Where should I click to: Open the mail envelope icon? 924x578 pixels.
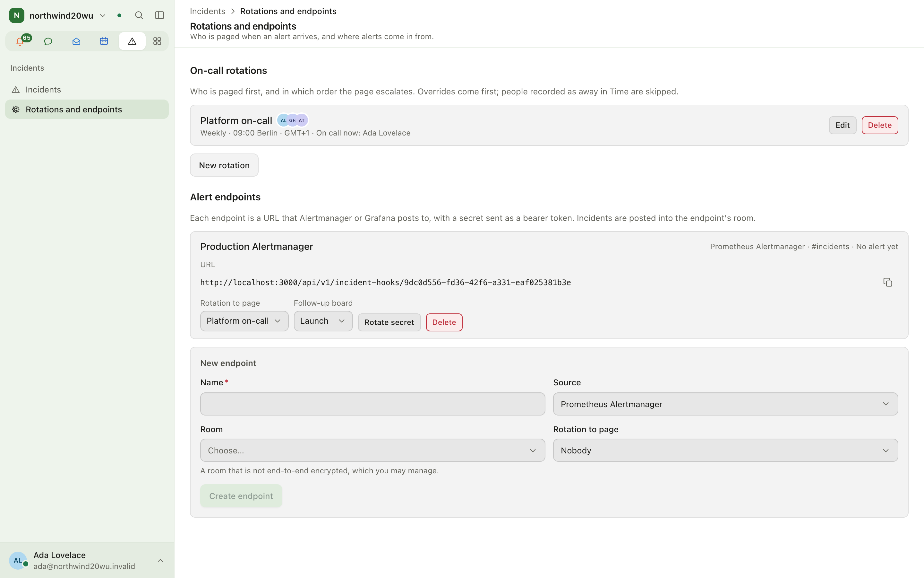(x=76, y=41)
